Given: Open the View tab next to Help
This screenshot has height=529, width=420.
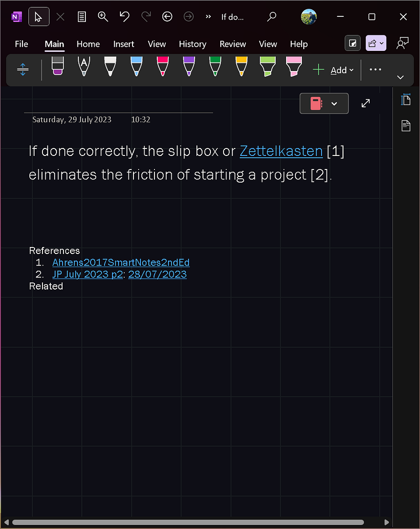Looking at the screenshot, I should point(268,44).
